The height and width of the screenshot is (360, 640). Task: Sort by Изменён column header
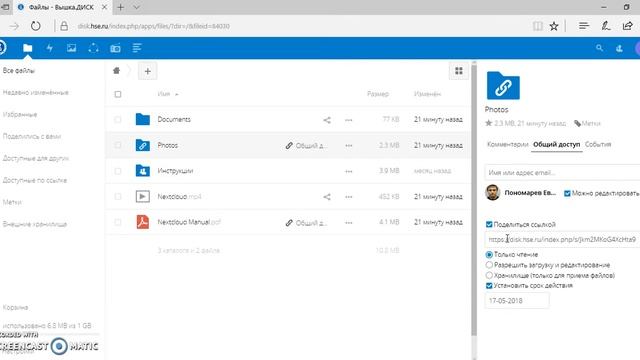pyautogui.click(x=427, y=94)
